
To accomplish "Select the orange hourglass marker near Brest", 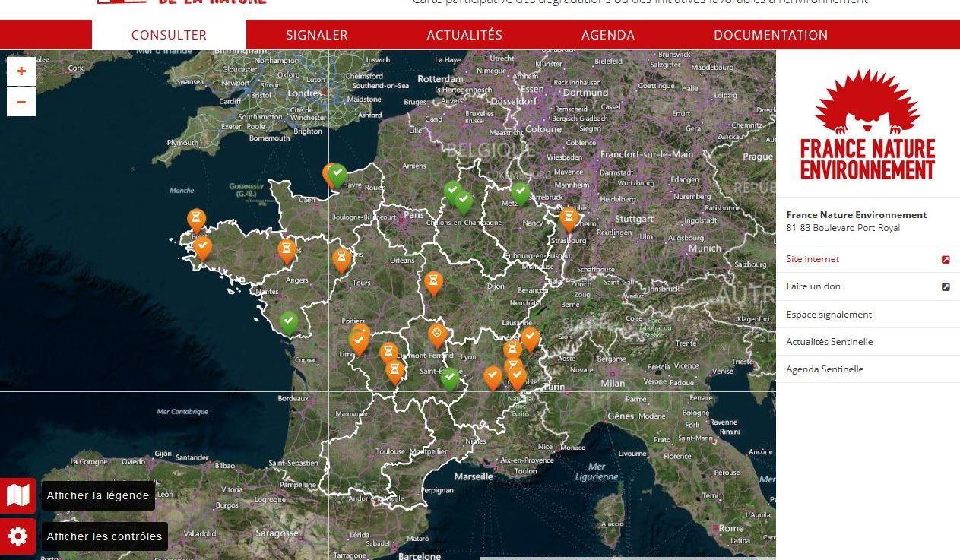I will [x=197, y=220].
